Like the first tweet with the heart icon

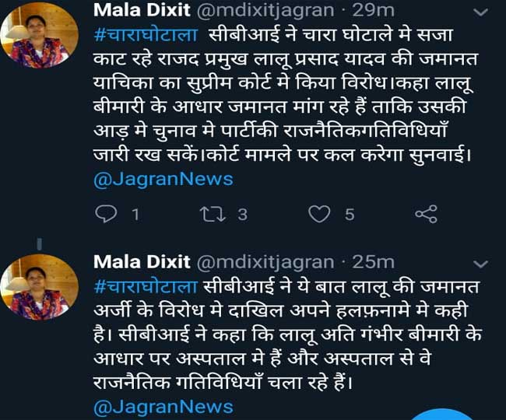tap(319, 214)
